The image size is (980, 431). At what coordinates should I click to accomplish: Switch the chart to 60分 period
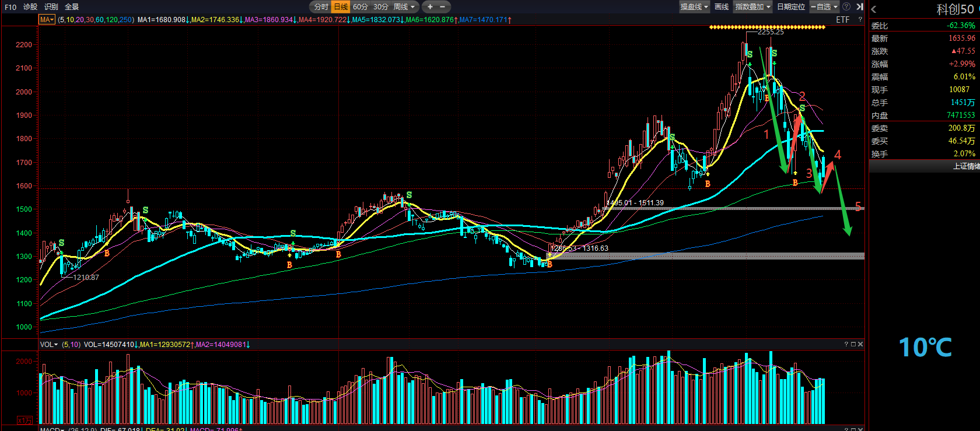click(360, 7)
